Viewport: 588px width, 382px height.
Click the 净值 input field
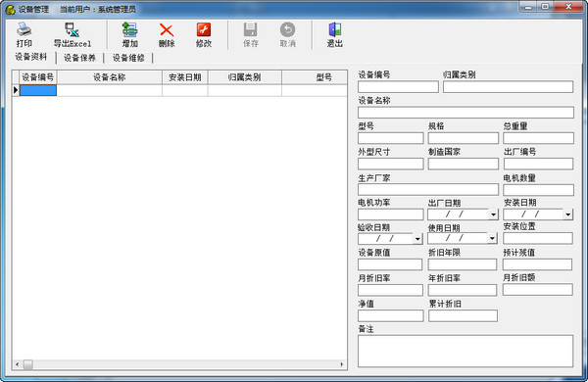pos(390,315)
